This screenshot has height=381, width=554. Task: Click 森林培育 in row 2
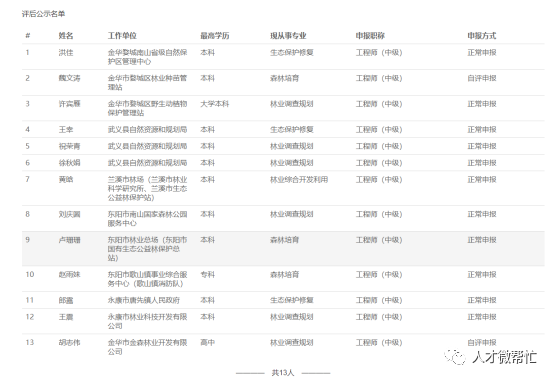(285, 78)
